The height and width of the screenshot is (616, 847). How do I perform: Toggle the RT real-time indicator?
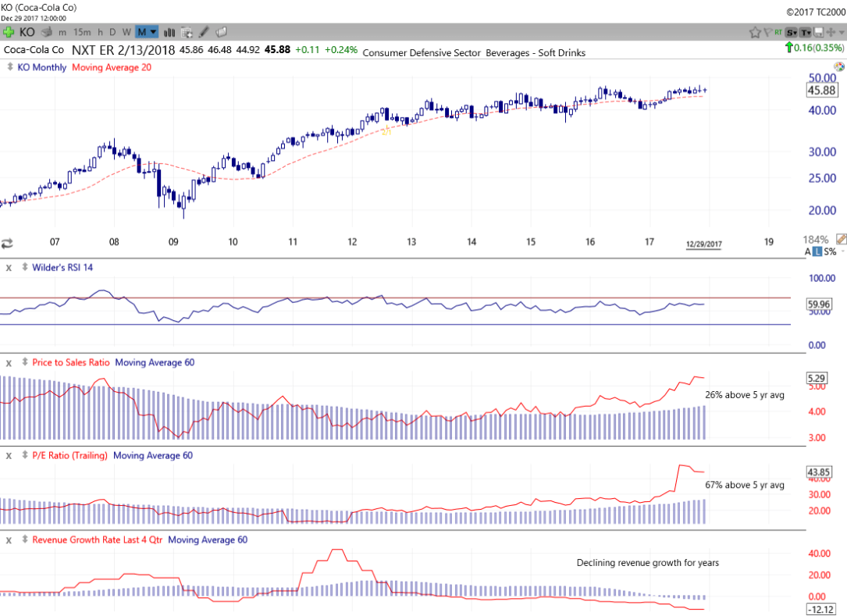pyautogui.click(x=779, y=32)
